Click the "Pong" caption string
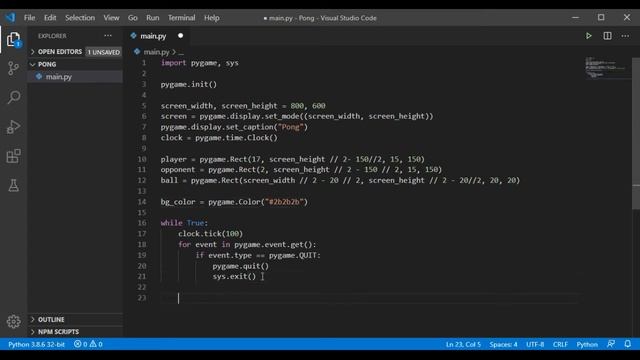640x360 pixels. tap(291, 127)
